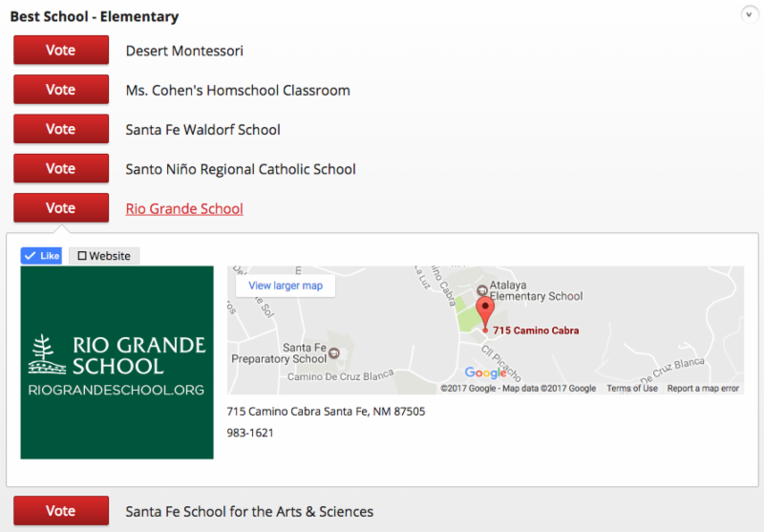Click the red map pin marker

pyautogui.click(x=485, y=314)
